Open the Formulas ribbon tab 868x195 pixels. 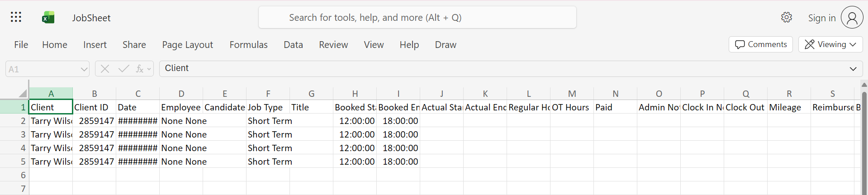pos(248,45)
